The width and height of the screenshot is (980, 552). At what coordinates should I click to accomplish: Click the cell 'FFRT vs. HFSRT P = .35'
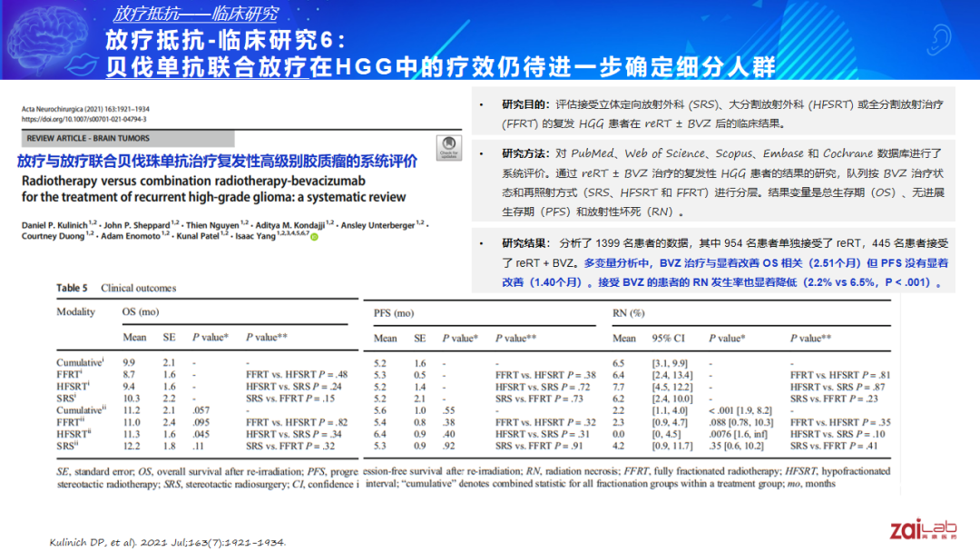840,422
